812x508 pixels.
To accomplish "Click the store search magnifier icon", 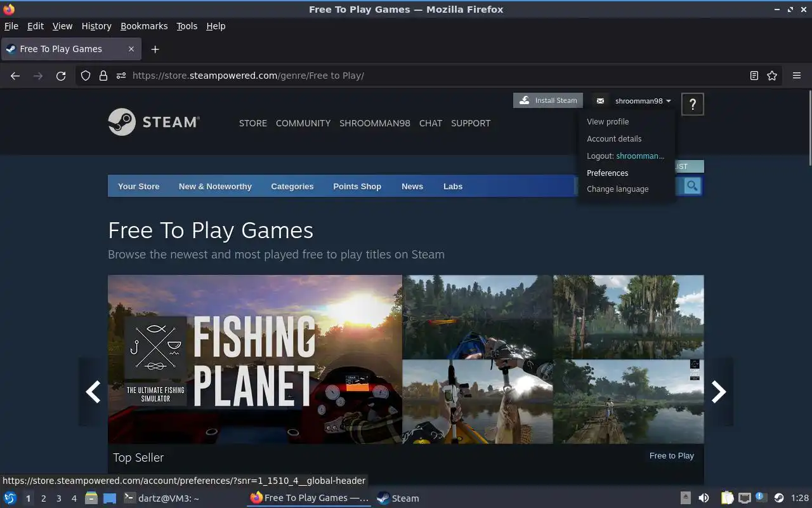I will [x=692, y=186].
